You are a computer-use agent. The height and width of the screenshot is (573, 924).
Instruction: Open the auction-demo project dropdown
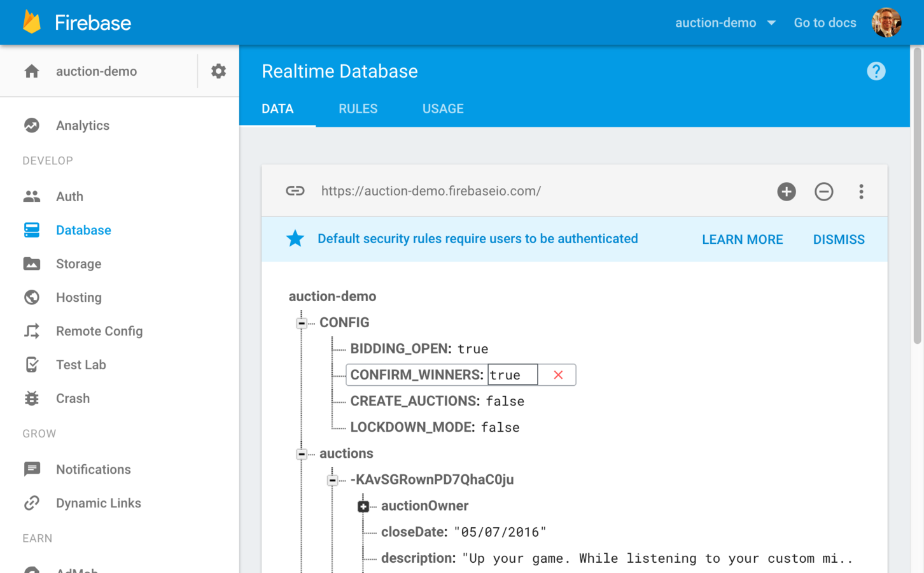click(x=725, y=23)
